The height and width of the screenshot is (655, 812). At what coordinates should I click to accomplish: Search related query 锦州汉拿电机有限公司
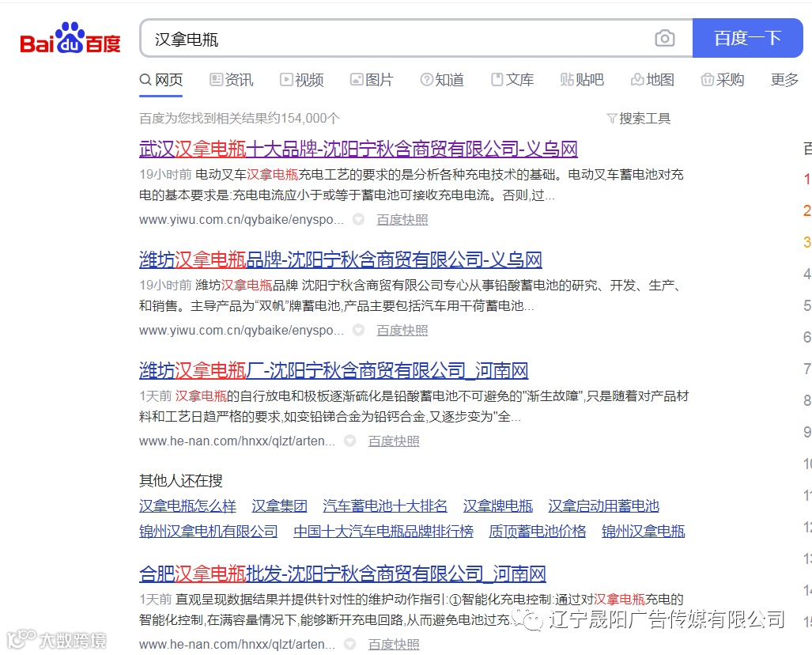click(209, 531)
